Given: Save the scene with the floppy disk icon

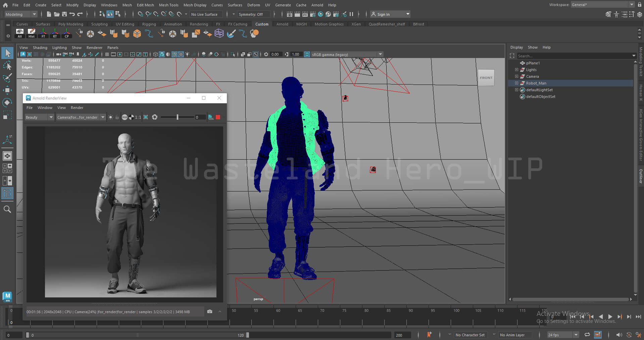Looking at the screenshot, I should point(64,14).
